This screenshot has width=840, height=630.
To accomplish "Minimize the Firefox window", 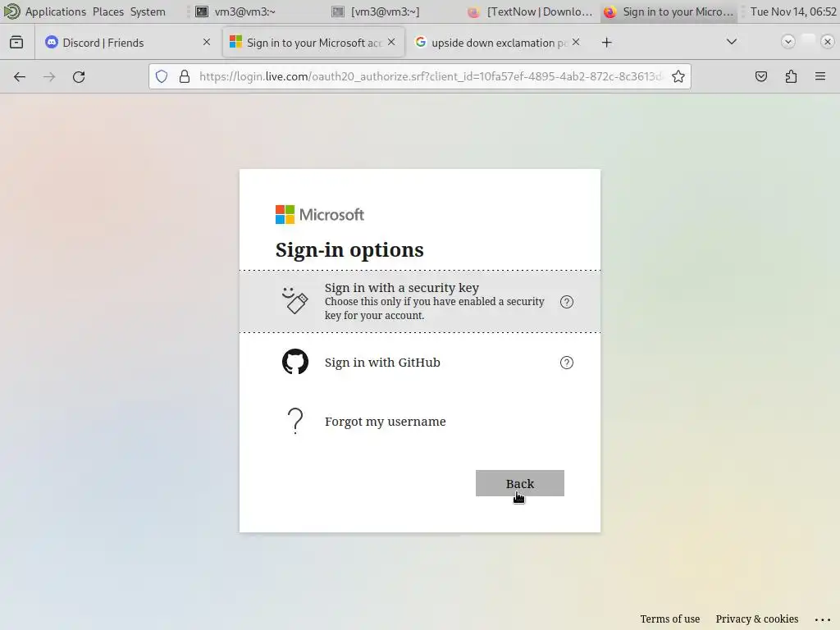I will click(787, 42).
